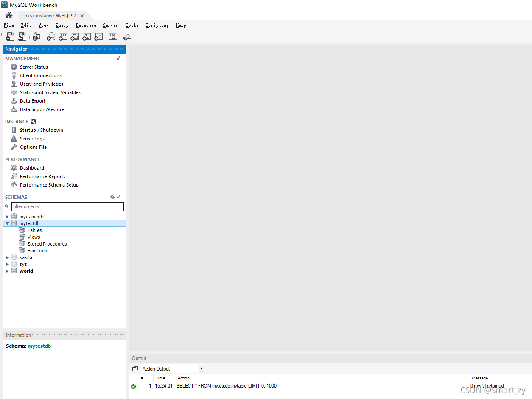Create a new function toolbar icon
532x399 pixels.
coord(98,36)
